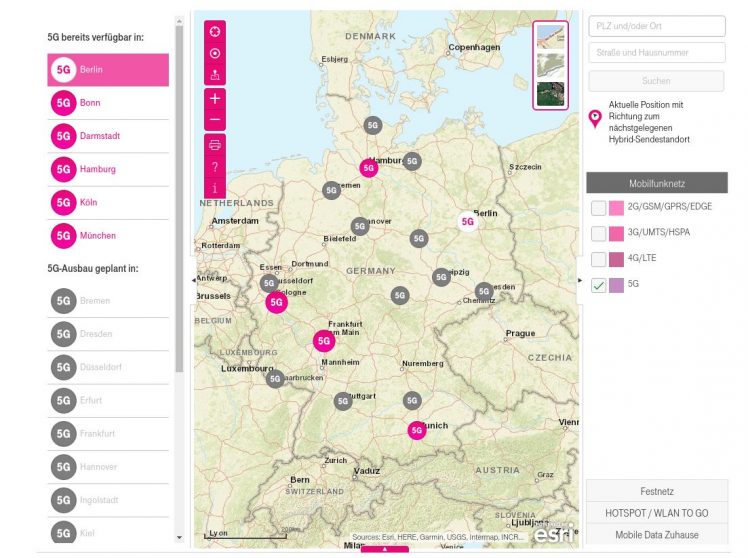Expand the HOTSPOT / WLAN TO GO section
Viewport: 748px width, 558px height.
point(656,513)
